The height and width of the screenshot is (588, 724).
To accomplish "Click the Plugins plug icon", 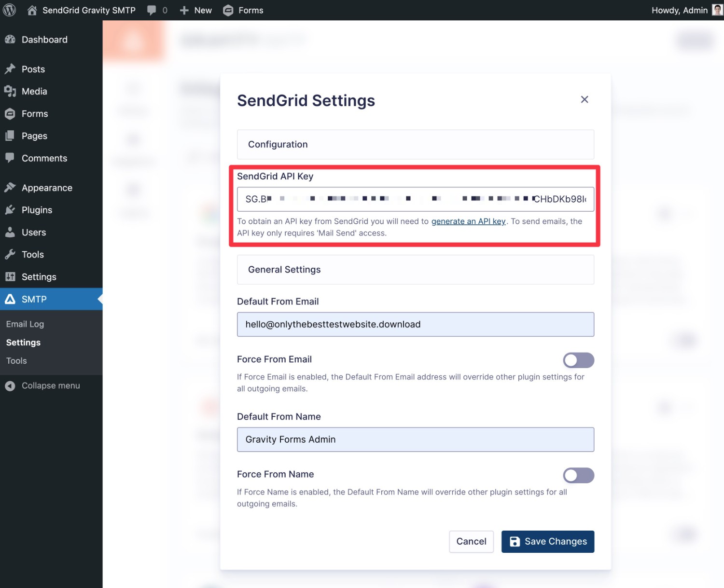I will (10, 210).
